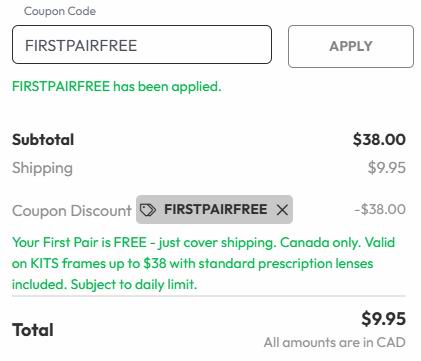Click the 'Subject to daily limit' text
Screen dimensions: 421x361
click(134, 285)
